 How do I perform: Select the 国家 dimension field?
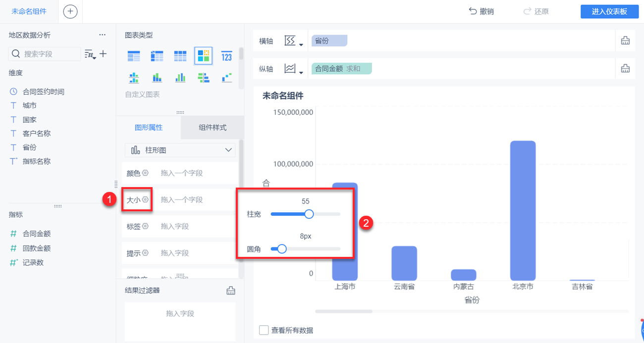click(29, 120)
